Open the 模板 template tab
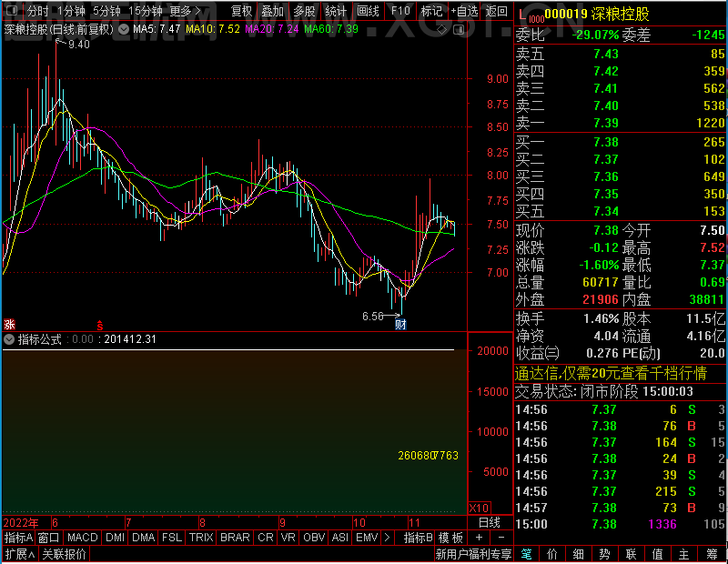This screenshot has height=564, width=728. 450,538
